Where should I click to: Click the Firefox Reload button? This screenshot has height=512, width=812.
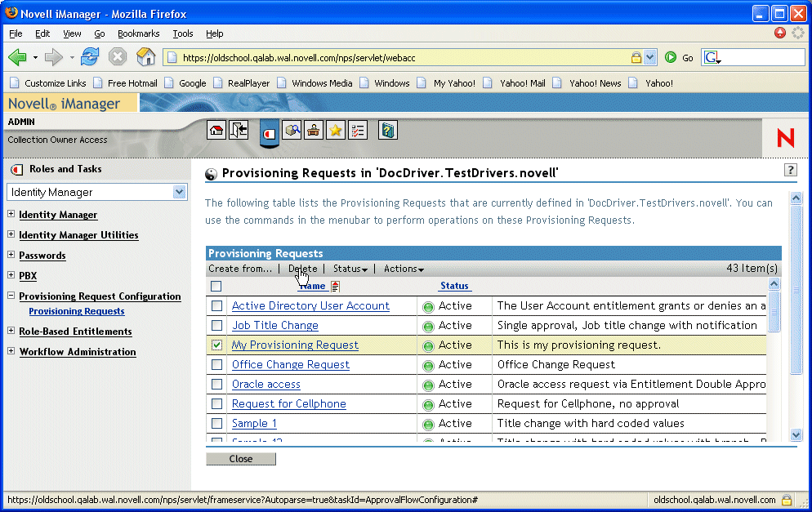(x=90, y=57)
